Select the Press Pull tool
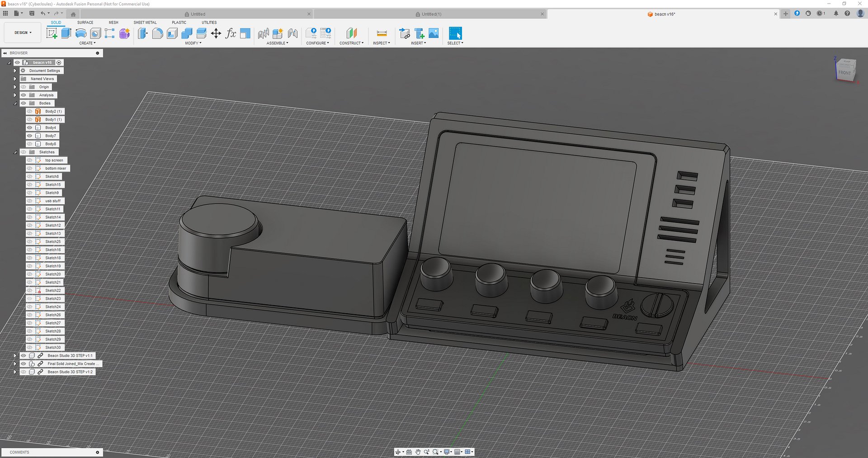The width and height of the screenshot is (868, 458). coord(143,33)
